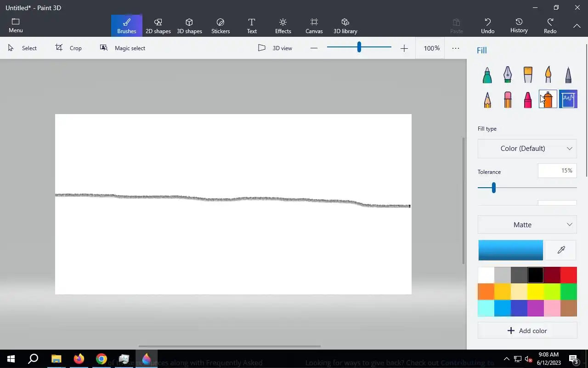The height and width of the screenshot is (368, 588).
Task: Activate the Select tool
Action: click(23, 48)
